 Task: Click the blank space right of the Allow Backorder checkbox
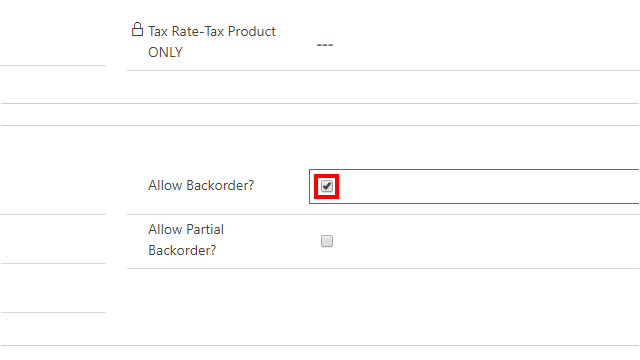(489, 186)
